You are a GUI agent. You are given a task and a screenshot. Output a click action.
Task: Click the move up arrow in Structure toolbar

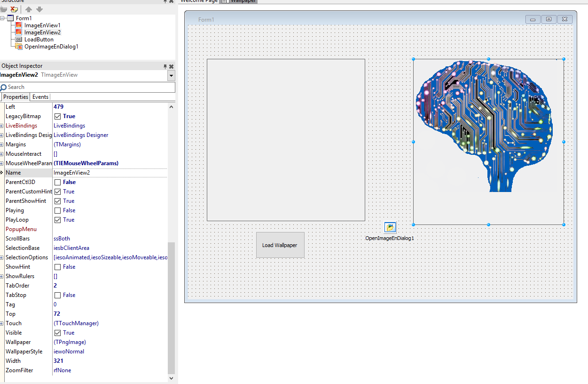pos(29,9)
